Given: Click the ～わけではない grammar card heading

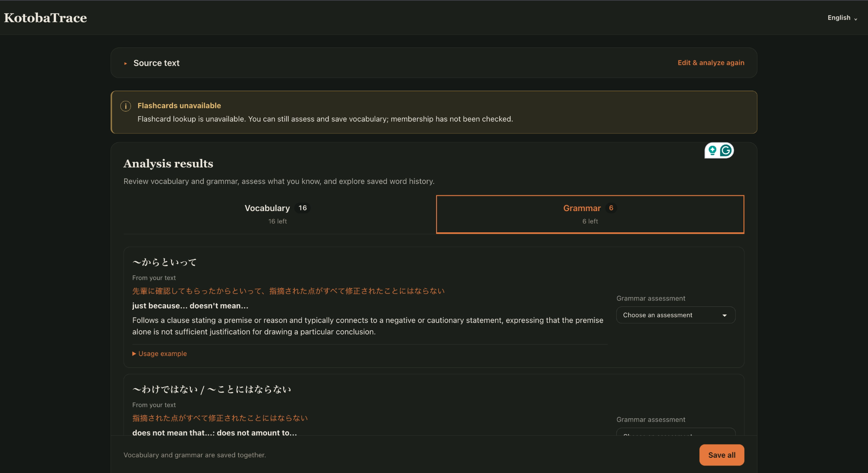Looking at the screenshot, I should coord(211,390).
